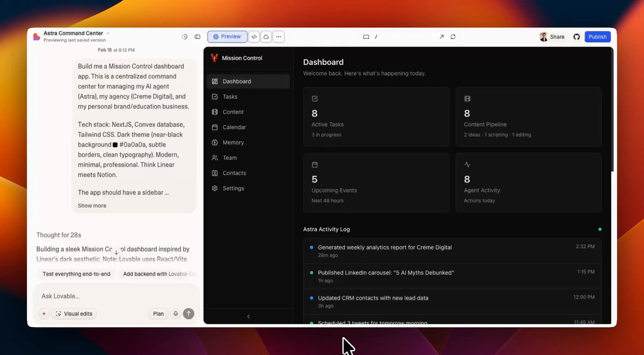The image size is (644, 355).
Task: Click the plus attach button
Action: [x=44, y=314]
